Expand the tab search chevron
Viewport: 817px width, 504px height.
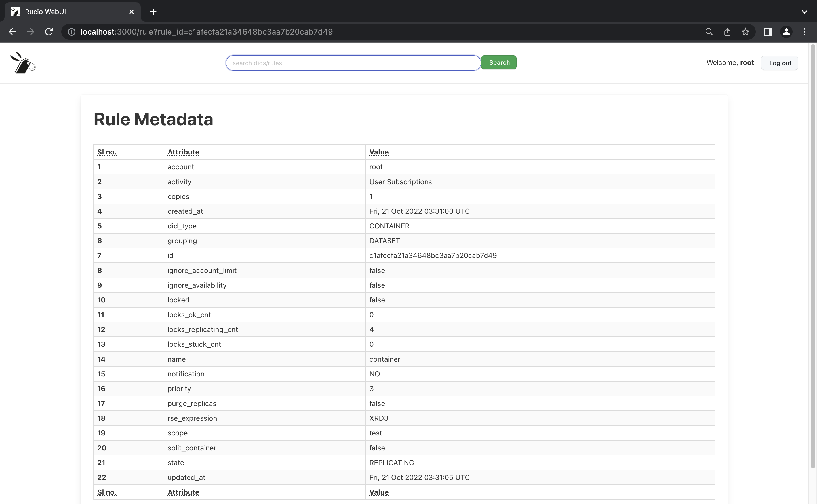click(x=804, y=12)
